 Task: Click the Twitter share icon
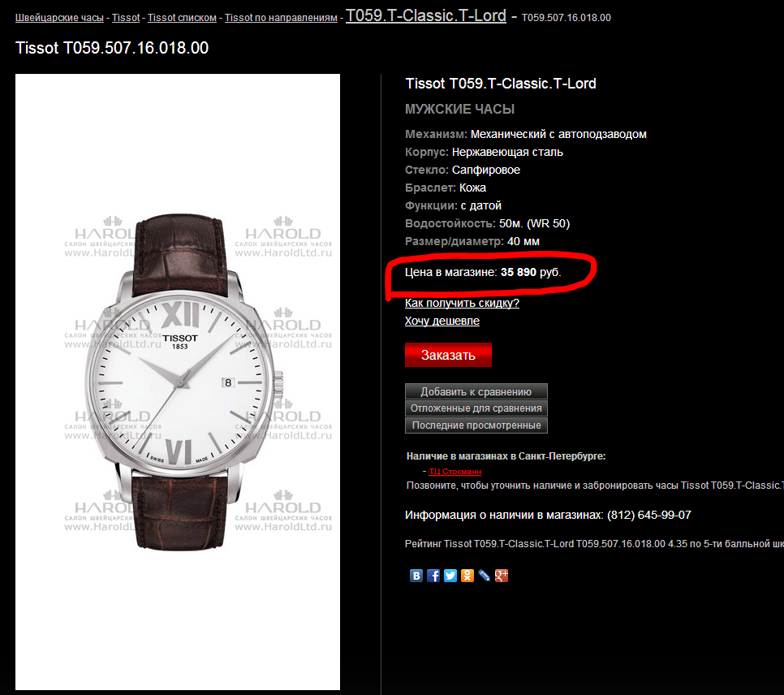[x=450, y=576]
